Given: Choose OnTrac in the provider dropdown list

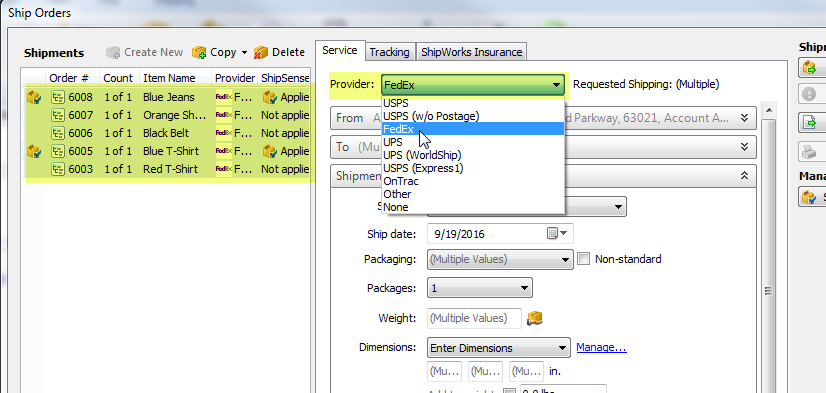Looking at the screenshot, I should [x=401, y=181].
